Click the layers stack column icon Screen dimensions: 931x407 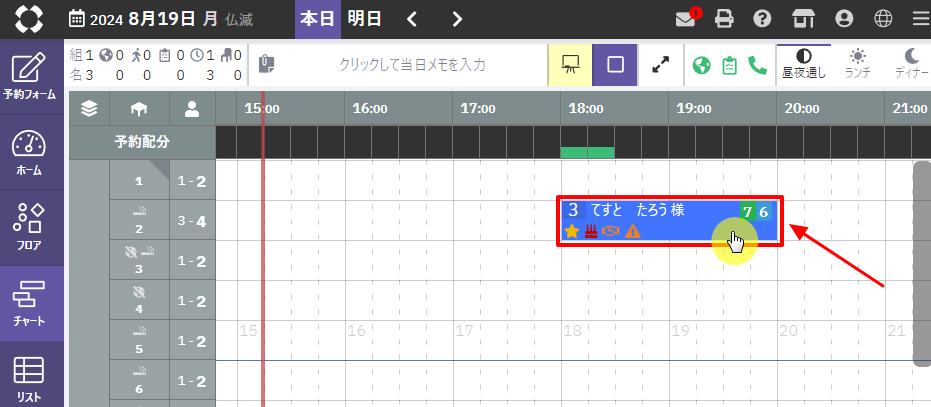pyautogui.click(x=89, y=109)
